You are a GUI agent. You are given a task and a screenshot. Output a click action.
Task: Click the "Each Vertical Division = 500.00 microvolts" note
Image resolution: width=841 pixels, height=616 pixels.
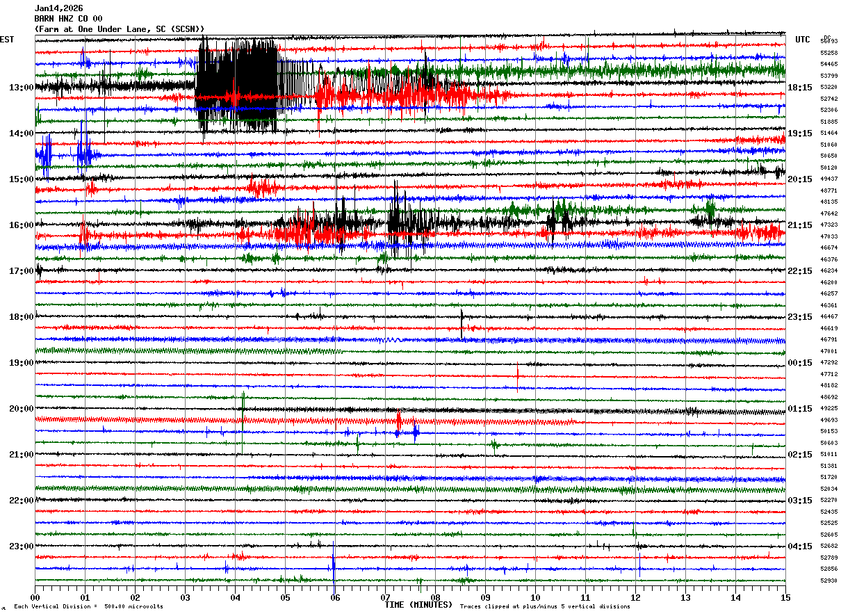pyautogui.click(x=88, y=607)
